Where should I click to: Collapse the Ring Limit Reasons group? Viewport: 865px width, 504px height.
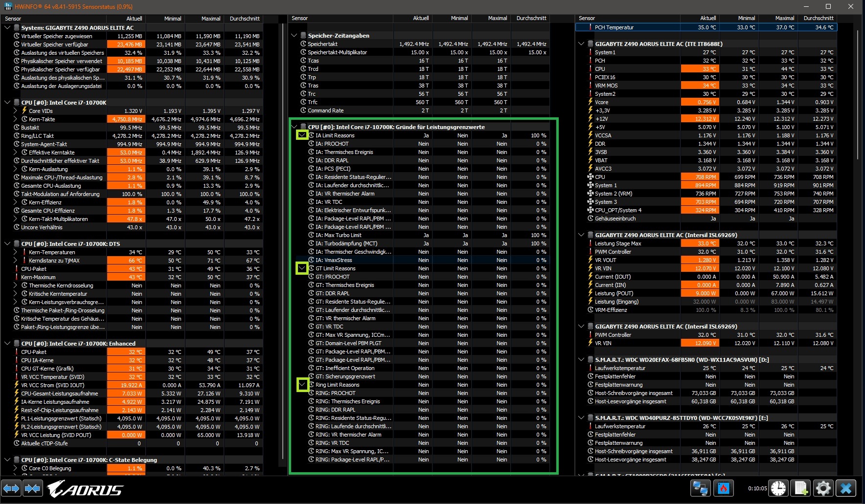tap(302, 385)
